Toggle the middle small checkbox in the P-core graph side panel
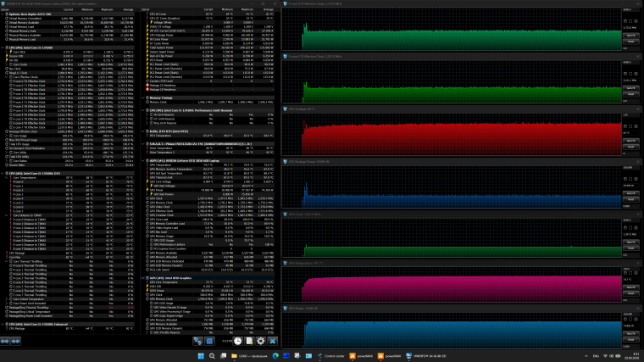The width and height of the screenshot is (644, 362). [630, 21]
